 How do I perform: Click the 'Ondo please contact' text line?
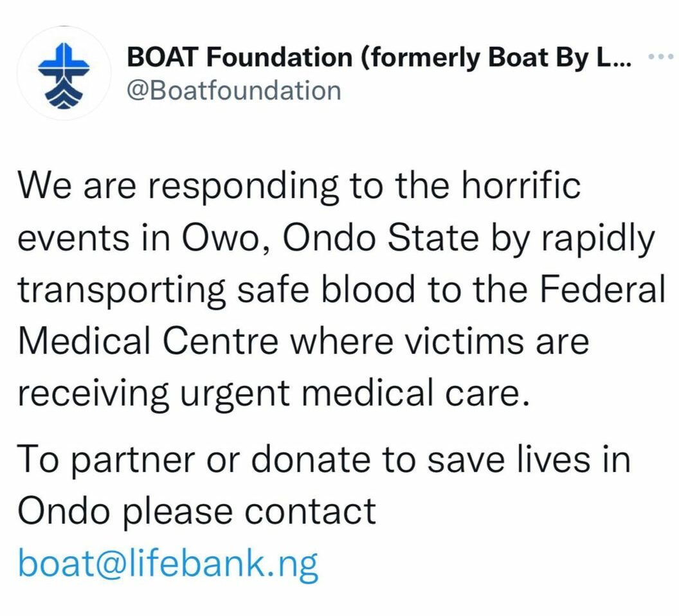(197, 512)
